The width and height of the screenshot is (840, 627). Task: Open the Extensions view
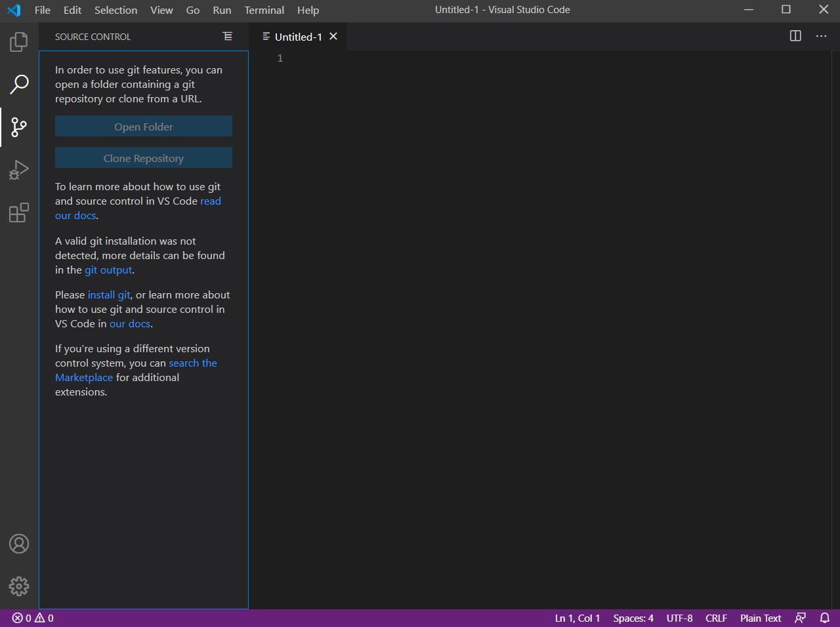coord(18,212)
